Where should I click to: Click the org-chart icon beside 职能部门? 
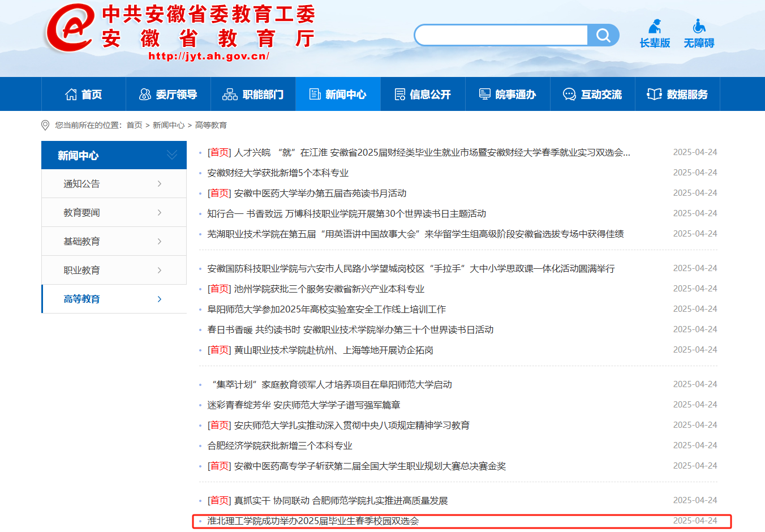230,95
